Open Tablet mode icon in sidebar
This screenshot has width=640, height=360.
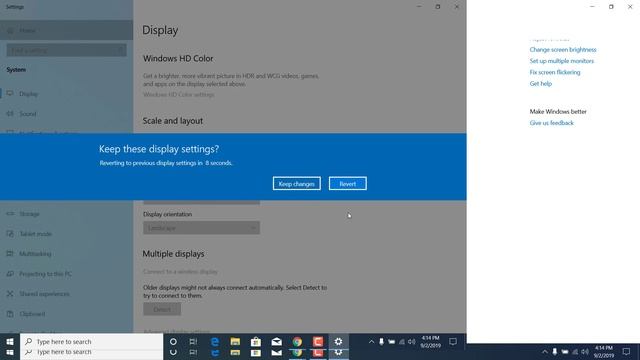10,233
